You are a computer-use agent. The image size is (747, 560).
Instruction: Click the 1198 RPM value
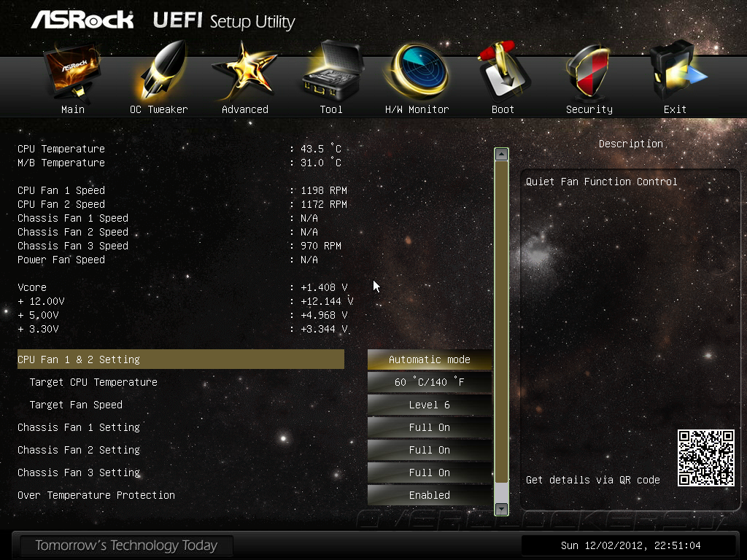(324, 190)
